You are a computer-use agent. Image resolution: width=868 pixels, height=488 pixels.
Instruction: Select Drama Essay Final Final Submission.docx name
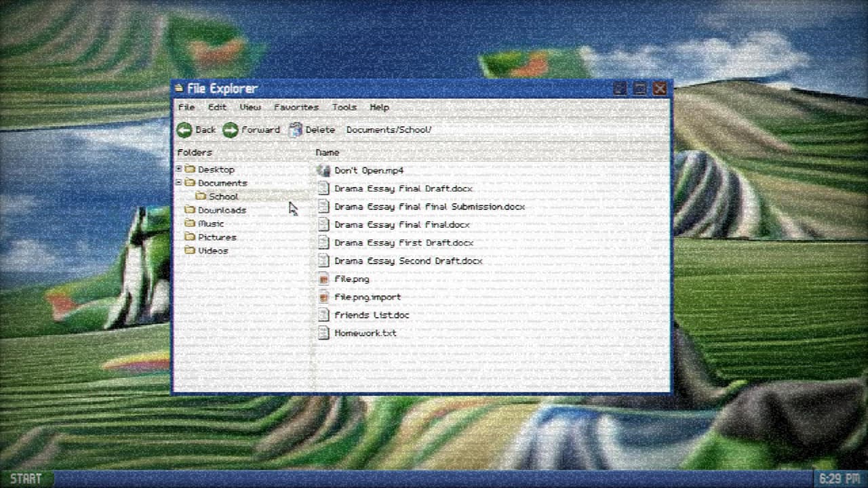[x=430, y=207]
